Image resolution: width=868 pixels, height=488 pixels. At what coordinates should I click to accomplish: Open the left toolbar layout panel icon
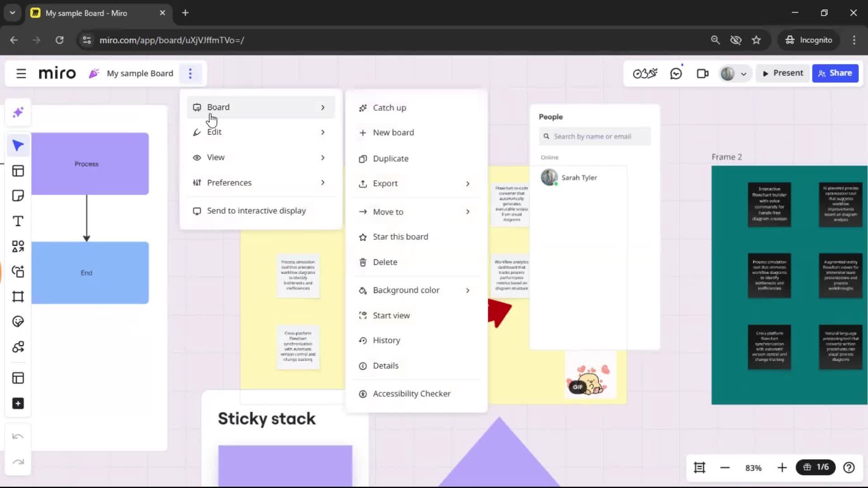tap(18, 378)
